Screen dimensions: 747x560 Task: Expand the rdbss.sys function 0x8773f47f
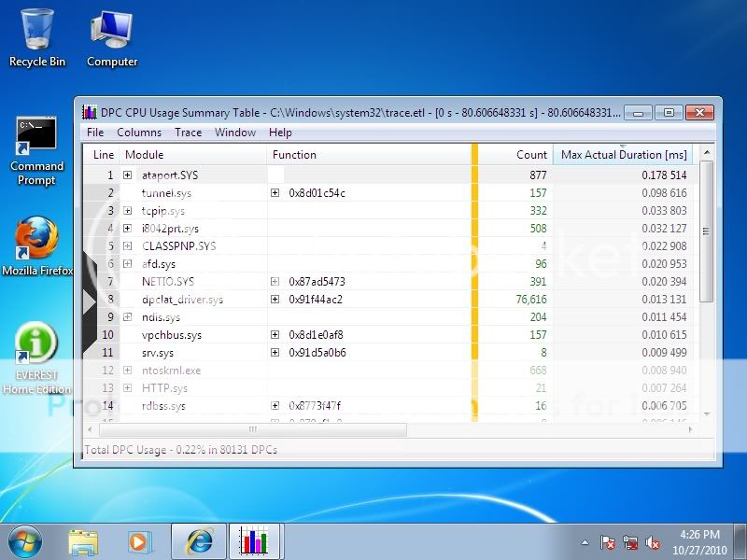275,406
